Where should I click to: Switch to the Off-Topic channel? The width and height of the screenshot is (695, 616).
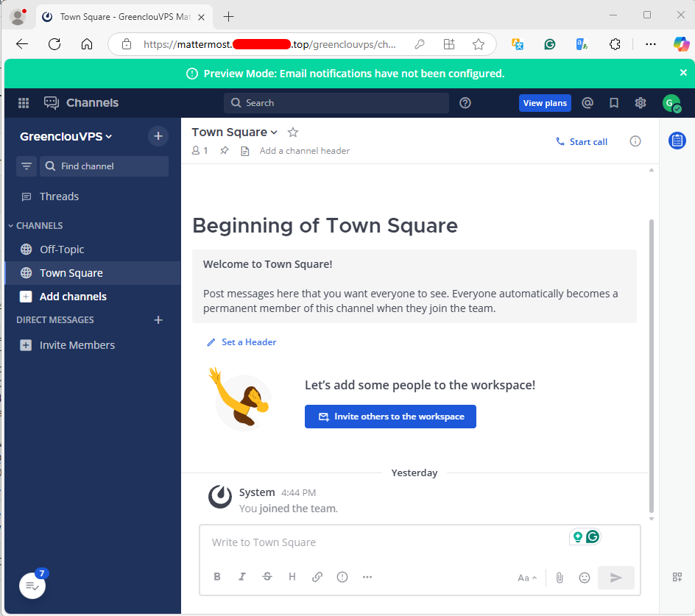point(93,249)
